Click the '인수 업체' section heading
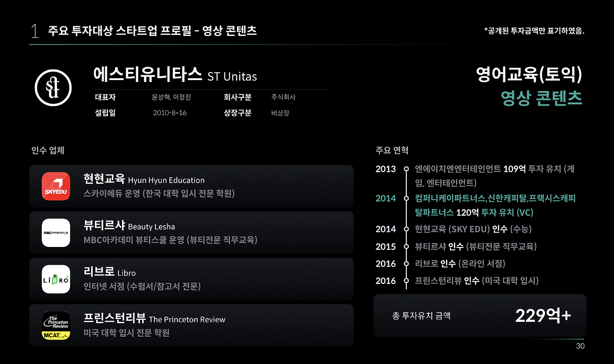 [x=48, y=150]
